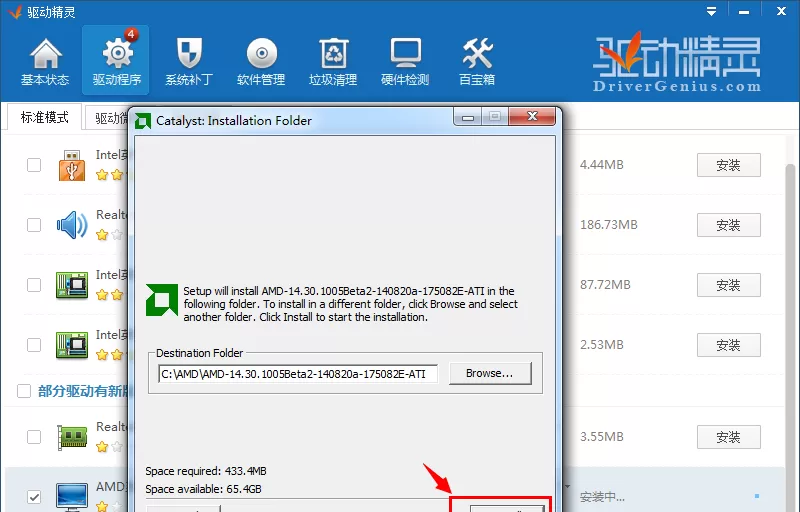Click the Space available 65.4GB text
The width and height of the screenshot is (800, 512).
pos(204,489)
